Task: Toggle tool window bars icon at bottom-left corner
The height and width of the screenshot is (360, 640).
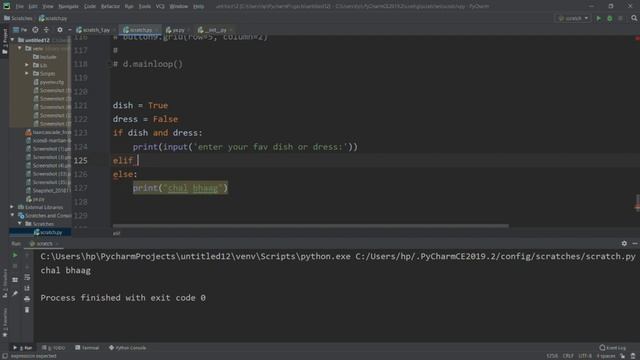Action: point(4,356)
